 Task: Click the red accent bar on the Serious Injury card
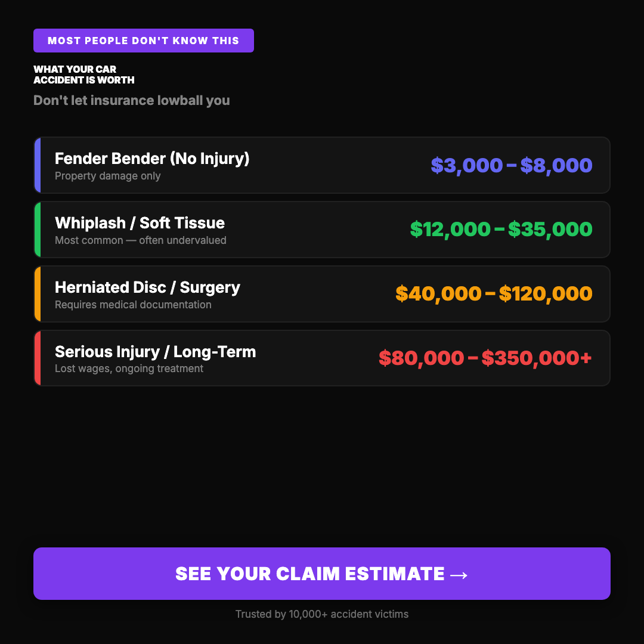point(37,358)
